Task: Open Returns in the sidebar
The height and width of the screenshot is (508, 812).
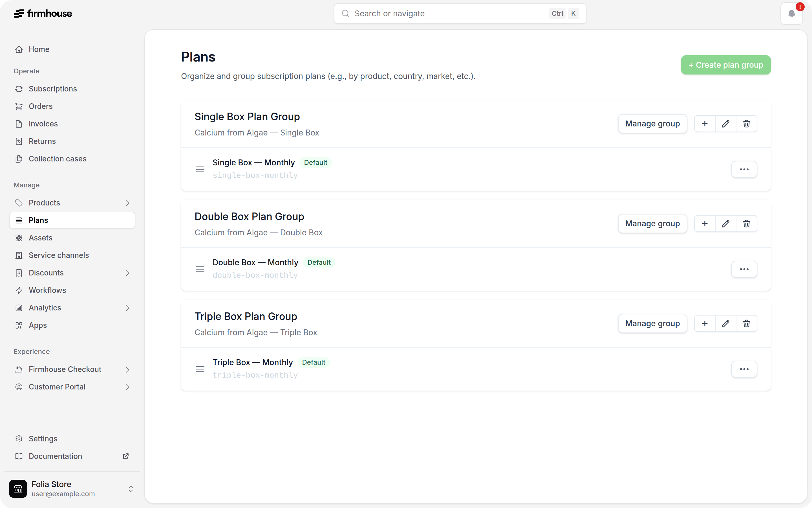Action: point(72,141)
